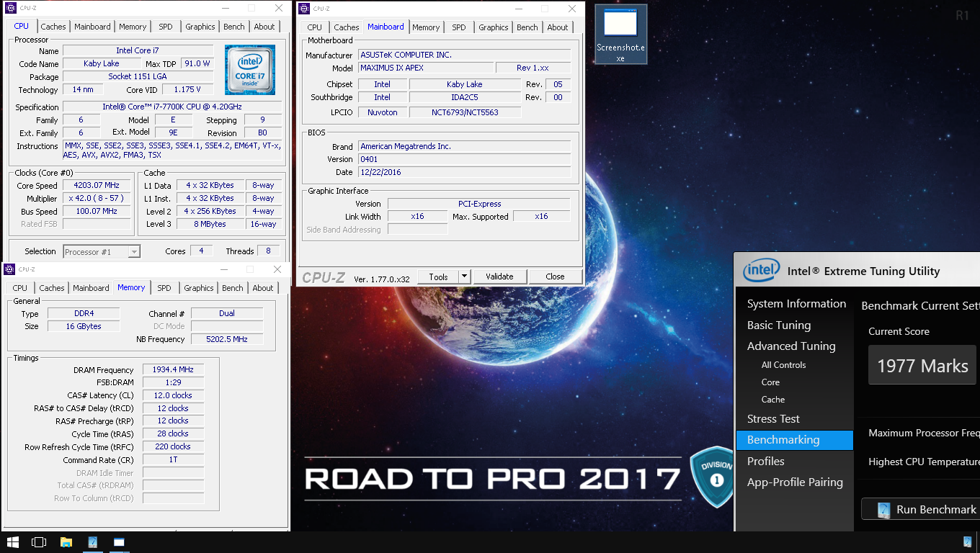This screenshot has height=553, width=980.
Task: Open Core under Advanced Tuning
Action: 770,382
